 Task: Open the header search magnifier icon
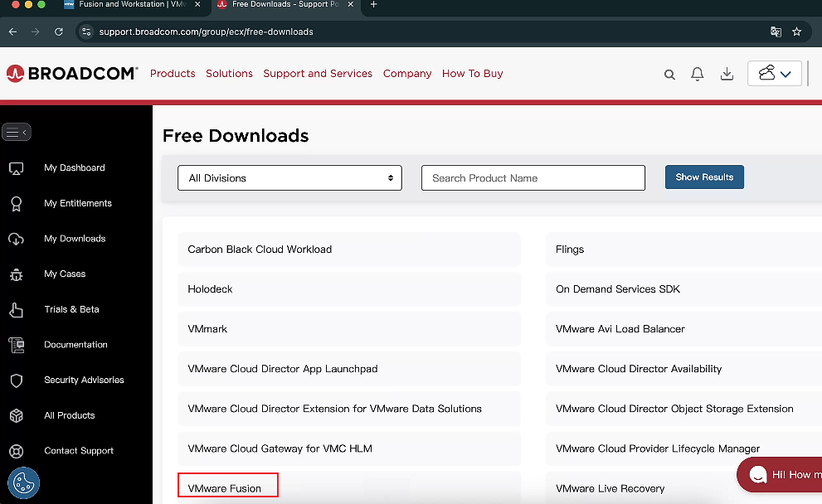pyautogui.click(x=669, y=75)
